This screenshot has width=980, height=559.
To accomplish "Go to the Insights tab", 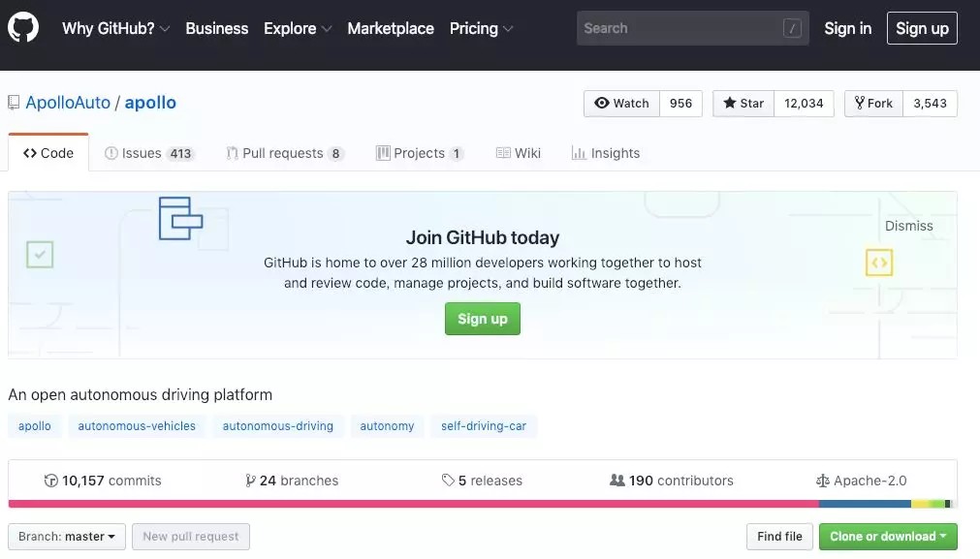I will coord(606,153).
